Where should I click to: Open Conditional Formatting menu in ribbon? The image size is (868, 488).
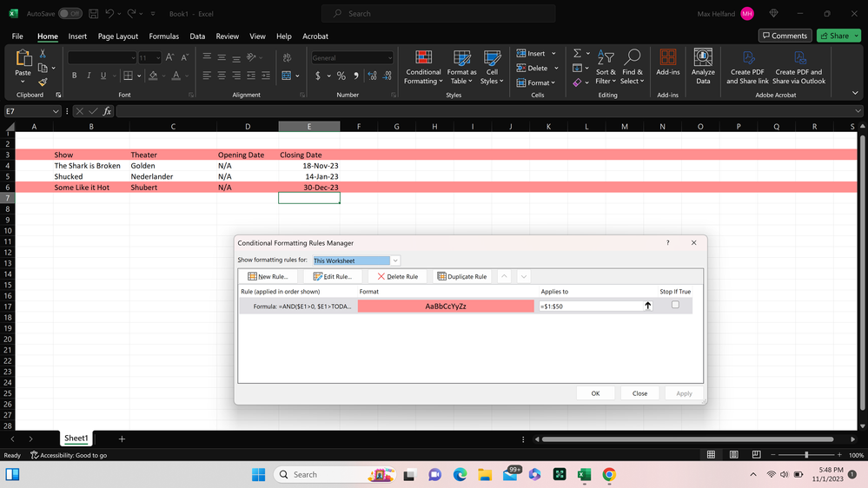(x=423, y=68)
